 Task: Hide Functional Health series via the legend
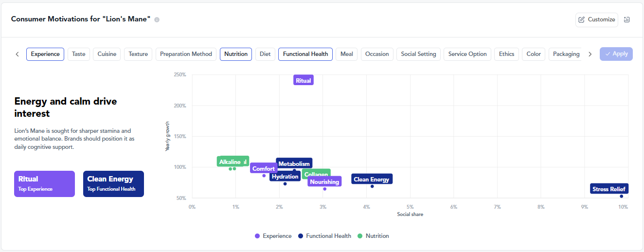[x=324, y=236]
